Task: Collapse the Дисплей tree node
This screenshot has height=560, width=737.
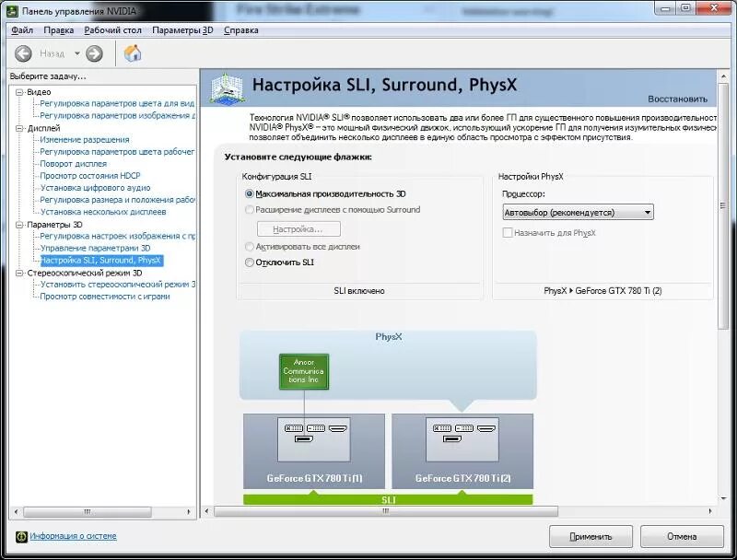Action: (x=19, y=128)
